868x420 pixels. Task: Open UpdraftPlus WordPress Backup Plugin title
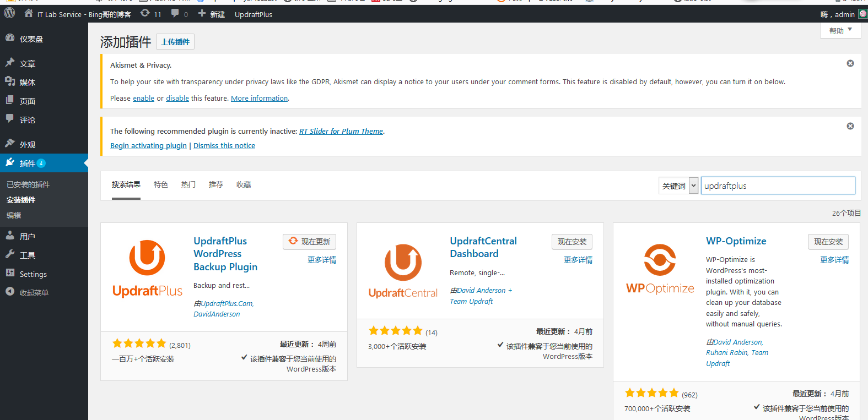coord(225,254)
